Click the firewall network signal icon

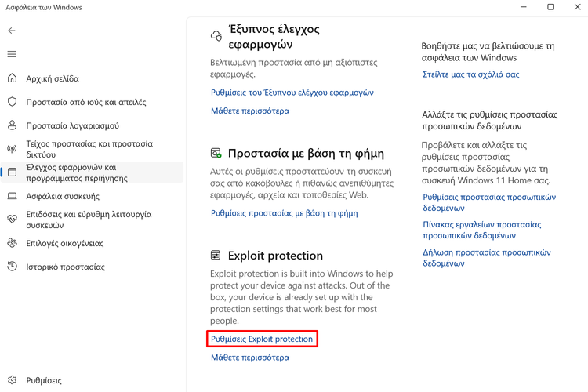pos(12,149)
